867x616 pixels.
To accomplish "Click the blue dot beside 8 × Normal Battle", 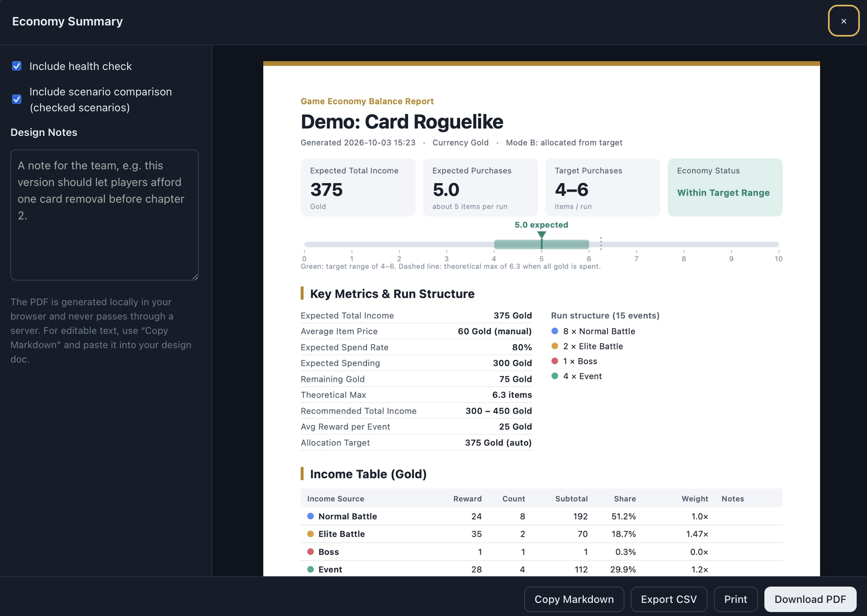I will pos(555,331).
